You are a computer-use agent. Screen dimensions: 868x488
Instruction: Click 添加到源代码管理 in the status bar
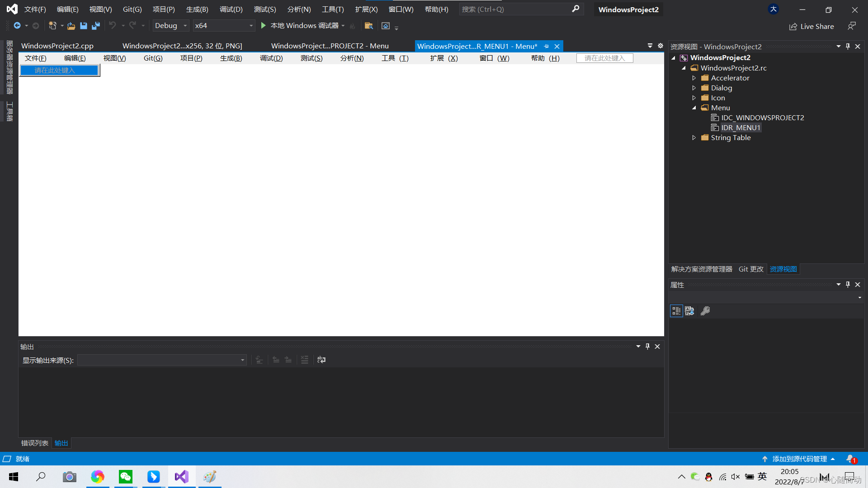(x=799, y=459)
